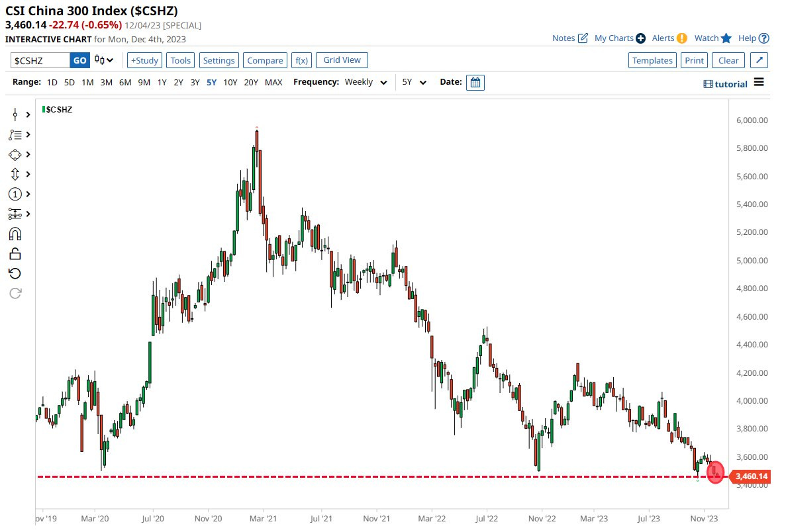786x532 pixels.
Task: Click the undo arrow icon
Action: [x=15, y=273]
